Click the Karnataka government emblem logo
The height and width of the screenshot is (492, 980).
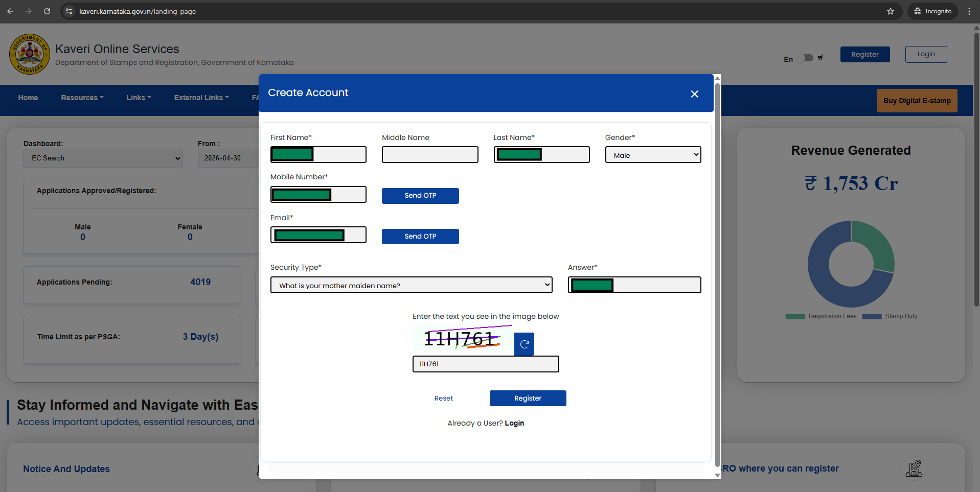[x=30, y=54]
